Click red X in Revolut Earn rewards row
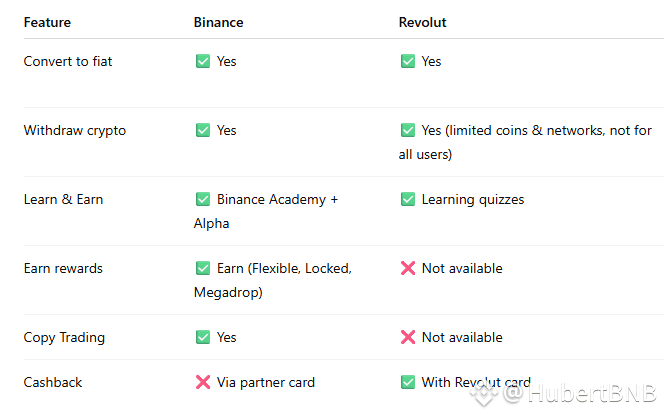 point(408,269)
